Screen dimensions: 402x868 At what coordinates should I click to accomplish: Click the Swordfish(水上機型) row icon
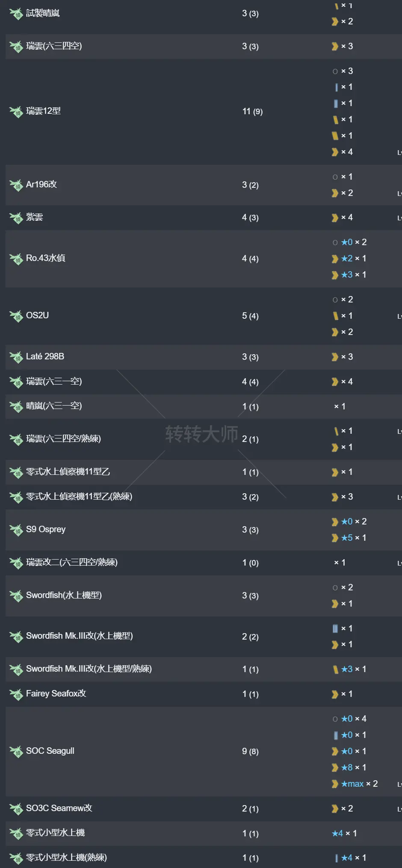16,595
